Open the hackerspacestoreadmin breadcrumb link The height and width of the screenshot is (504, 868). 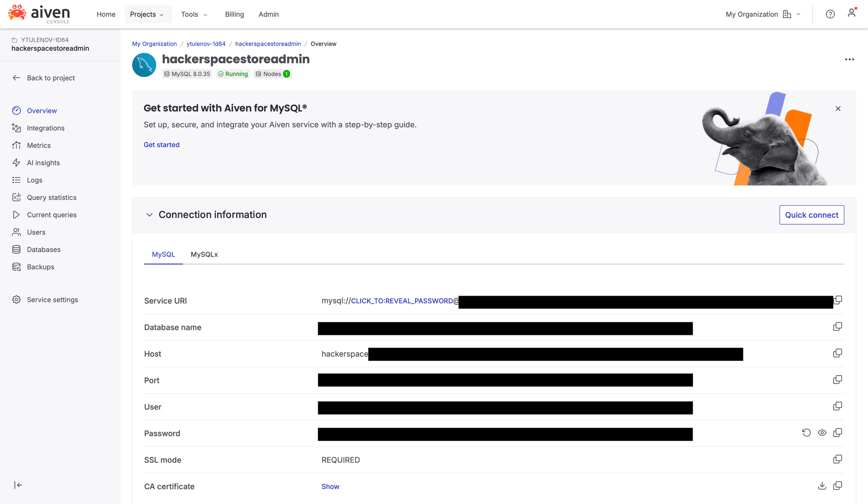[268, 44]
